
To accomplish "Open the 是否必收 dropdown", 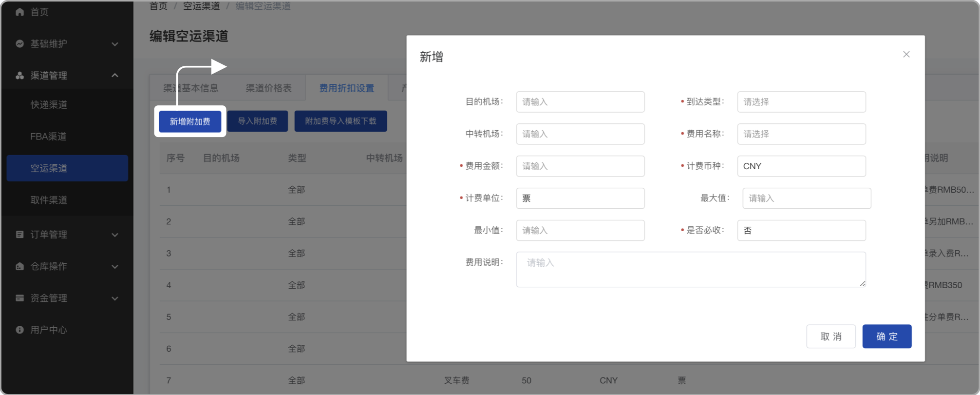I will (x=801, y=230).
